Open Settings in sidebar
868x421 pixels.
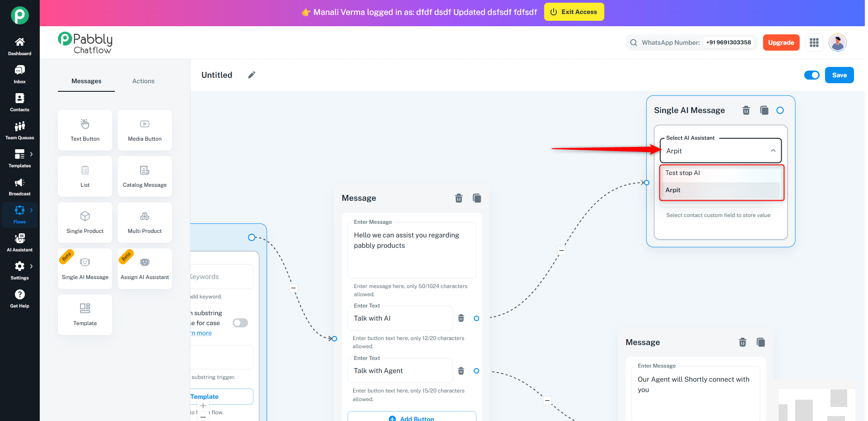(19, 271)
